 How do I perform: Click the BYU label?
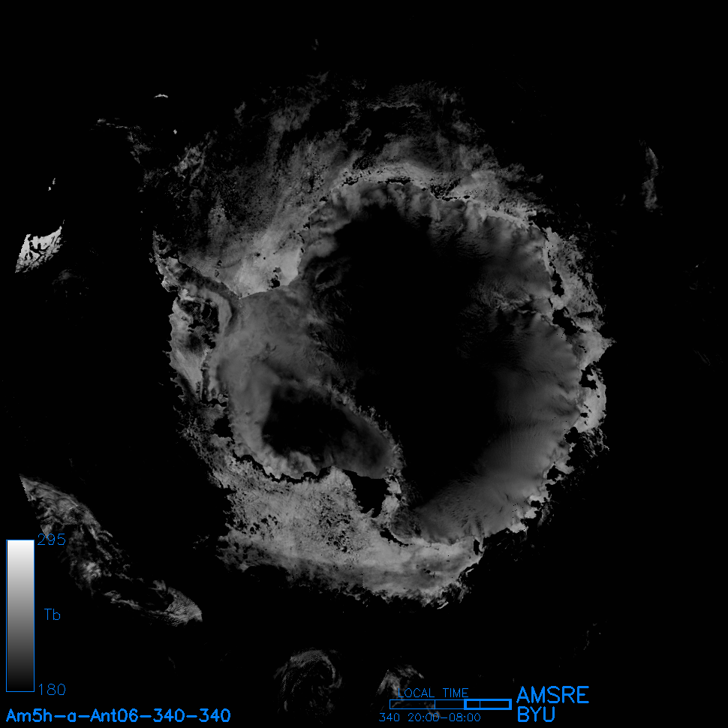coord(536,714)
